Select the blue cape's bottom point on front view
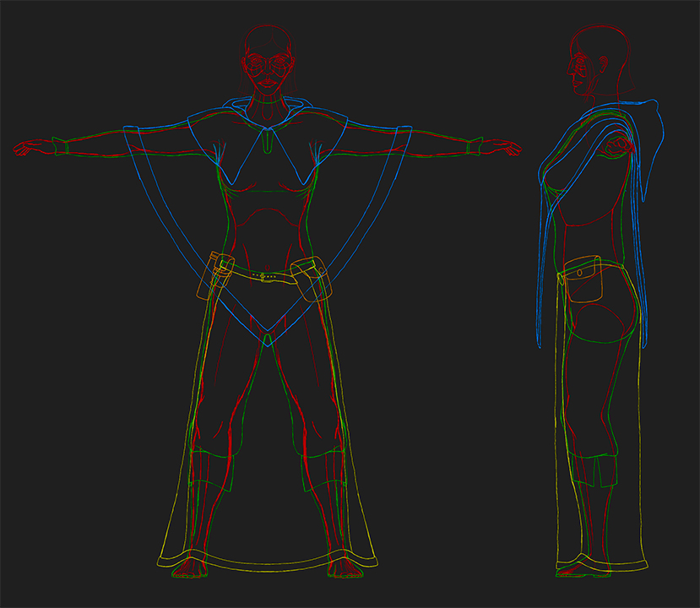This screenshot has width=700, height=608. 267,339
